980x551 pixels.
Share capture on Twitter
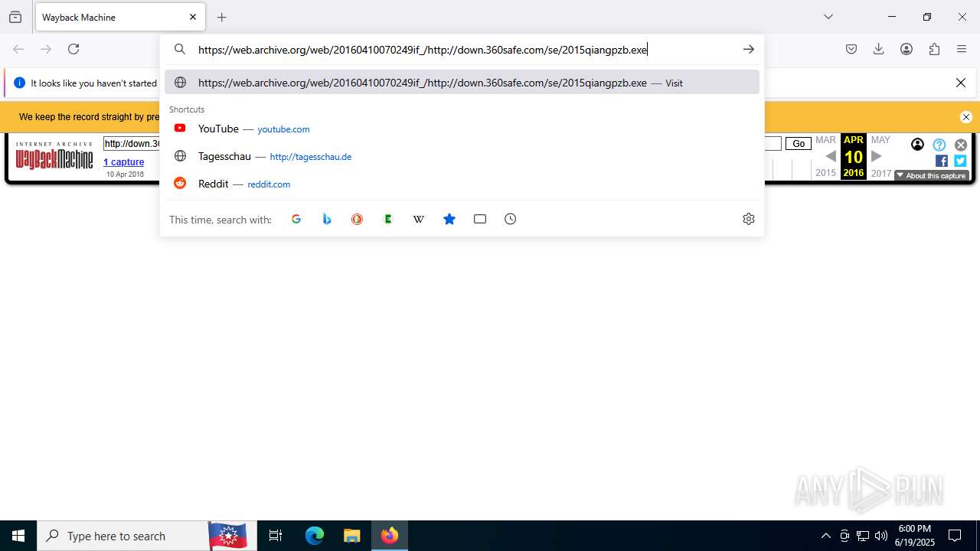click(x=960, y=161)
